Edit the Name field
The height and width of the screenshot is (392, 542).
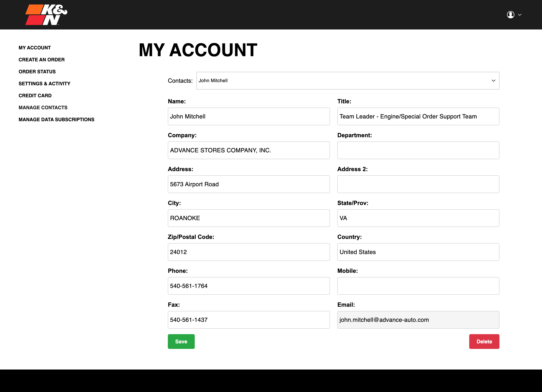[249, 116]
